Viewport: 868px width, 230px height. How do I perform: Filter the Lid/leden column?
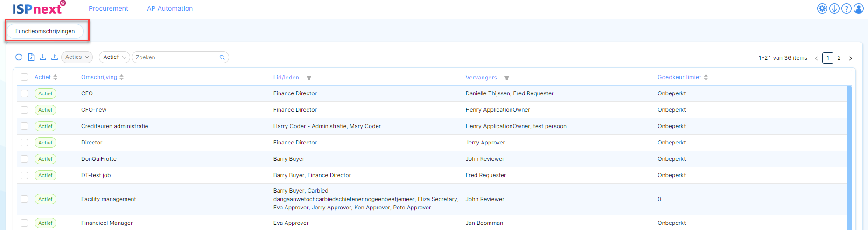point(309,78)
